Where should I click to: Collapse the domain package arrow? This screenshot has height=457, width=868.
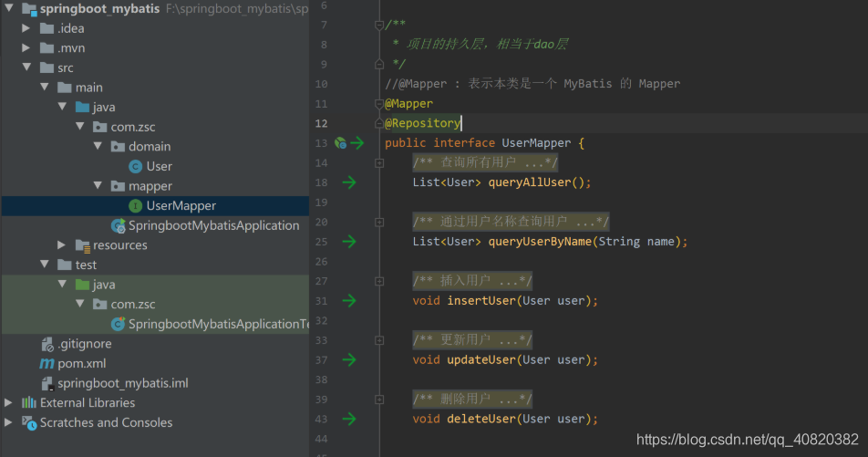98,146
